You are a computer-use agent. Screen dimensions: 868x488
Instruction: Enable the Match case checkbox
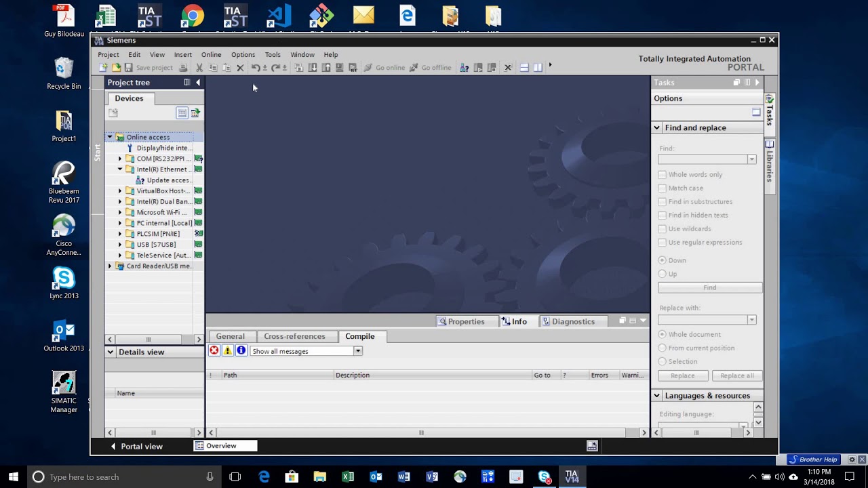point(663,188)
